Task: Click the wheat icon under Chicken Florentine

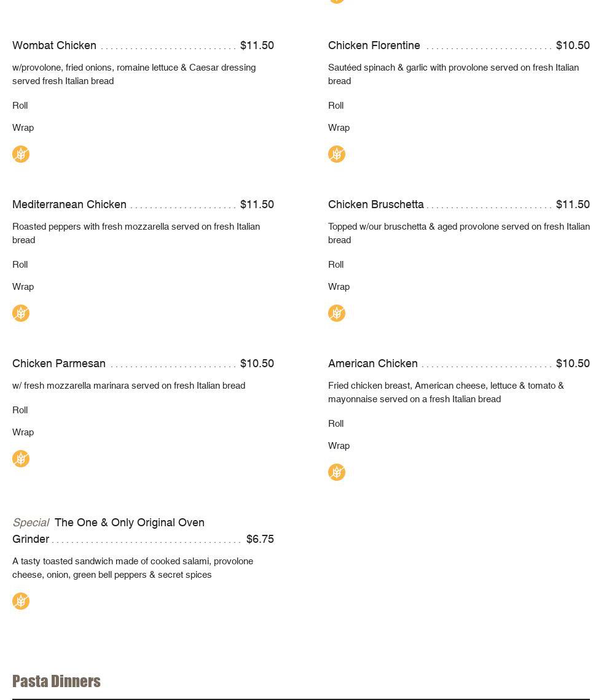Action: click(337, 154)
